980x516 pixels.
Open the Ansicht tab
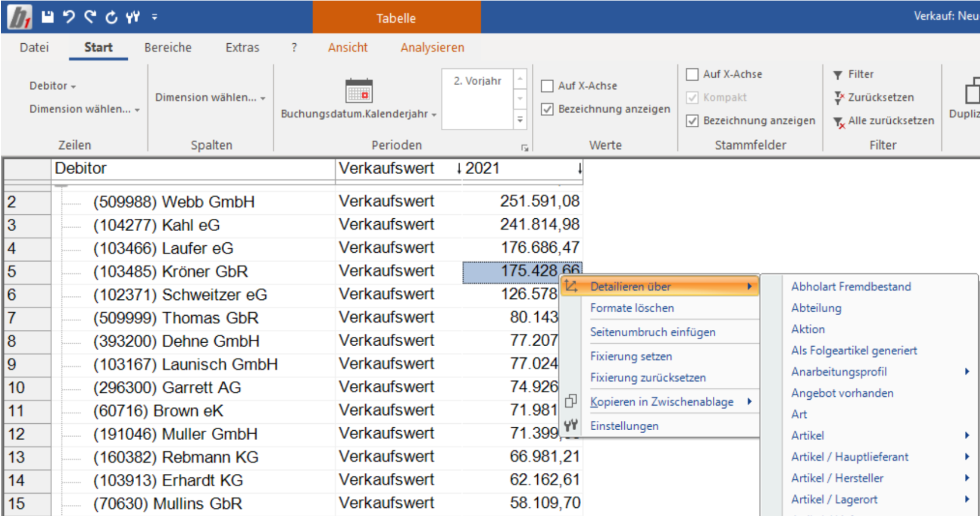point(348,47)
